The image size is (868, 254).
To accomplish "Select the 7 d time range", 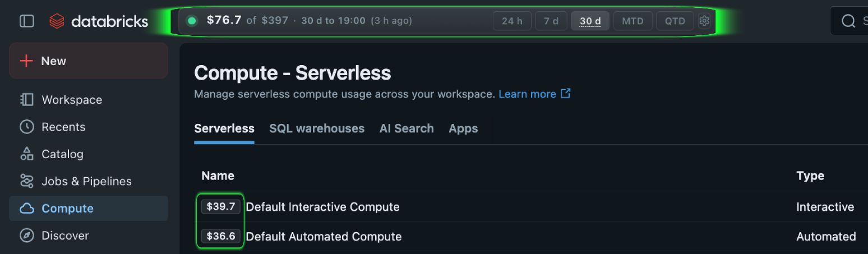I will tap(551, 21).
